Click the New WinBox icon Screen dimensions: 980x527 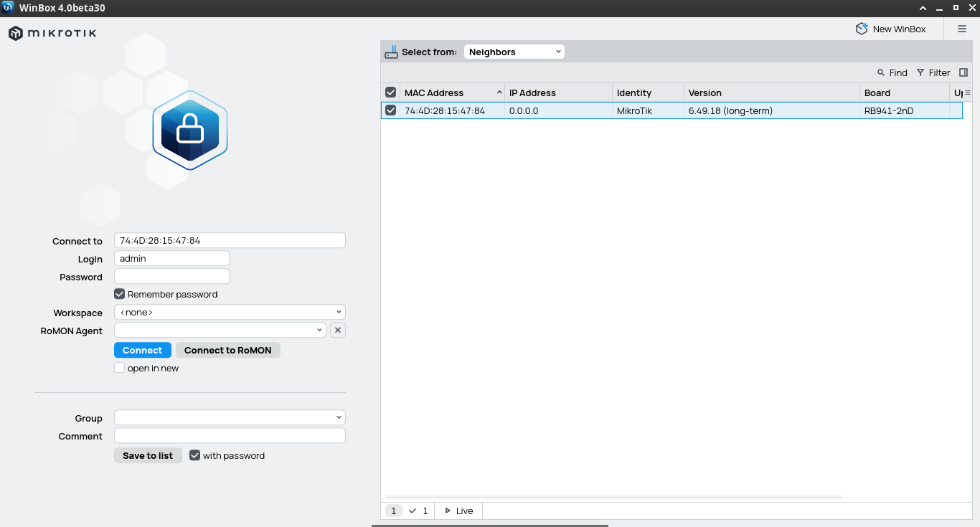(x=862, y=29)
